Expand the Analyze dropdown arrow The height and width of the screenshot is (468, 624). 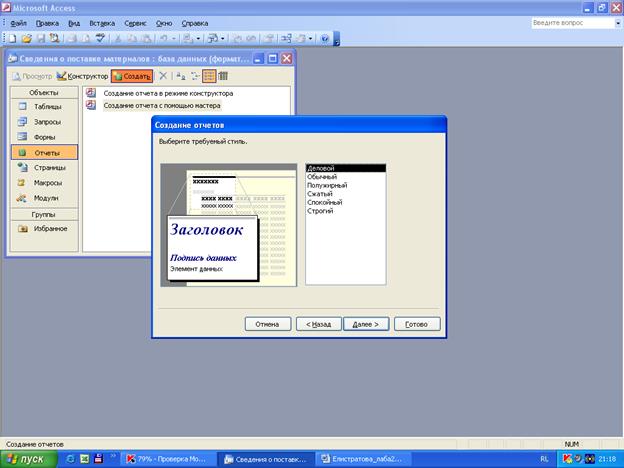tap(222, 38)
